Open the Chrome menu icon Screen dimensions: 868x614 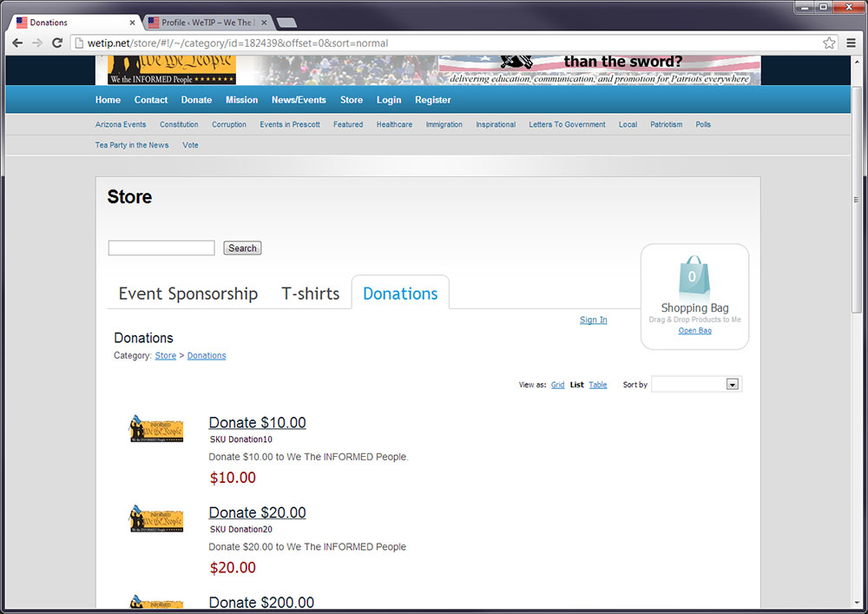[x=851, y=43]
